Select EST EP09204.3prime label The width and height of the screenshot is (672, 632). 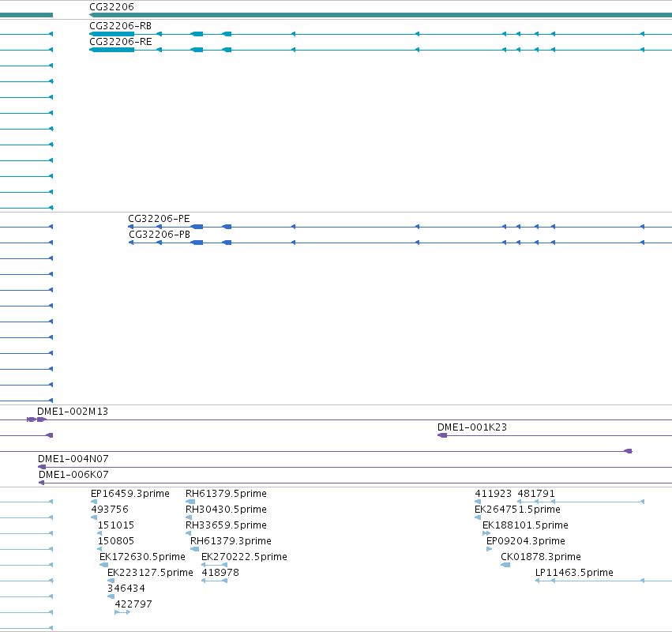point(525,541)
